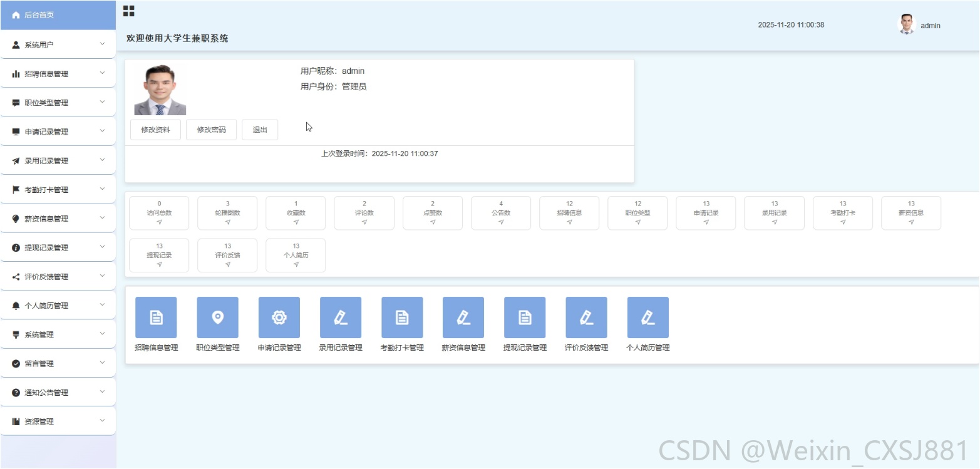Open the 职位类型管理 location pin tile
This screenshot has width=980, height=469.
coord(217,317)
